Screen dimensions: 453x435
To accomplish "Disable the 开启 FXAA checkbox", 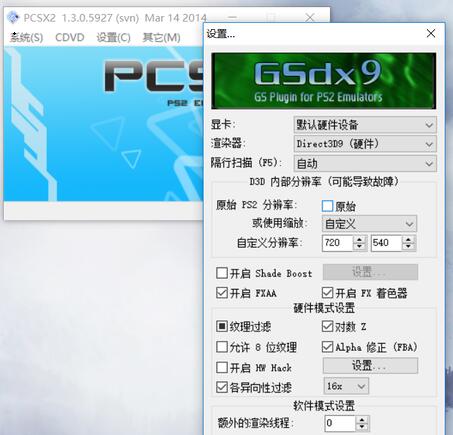I will (222, 293).
